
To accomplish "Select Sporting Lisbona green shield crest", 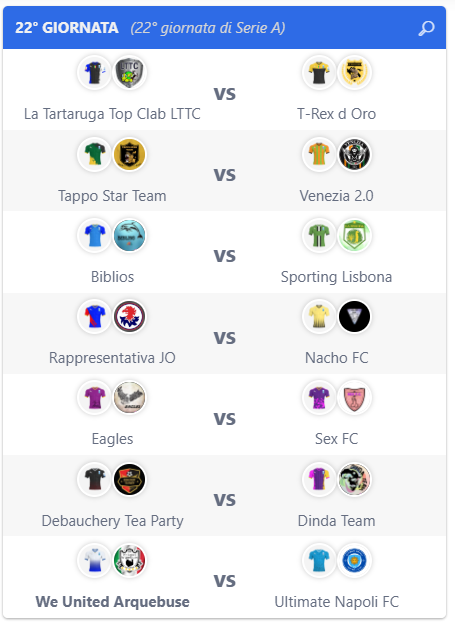I will tap(354, 236).
